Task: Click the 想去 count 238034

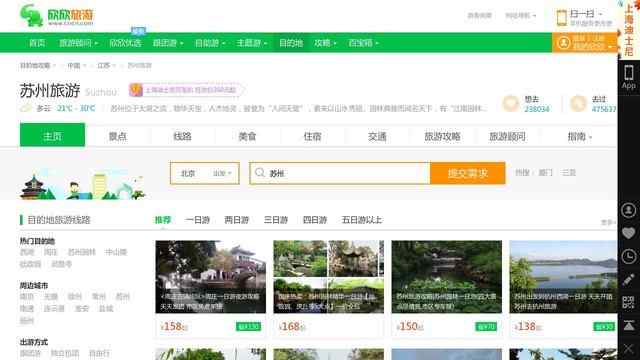Action: 537,109
